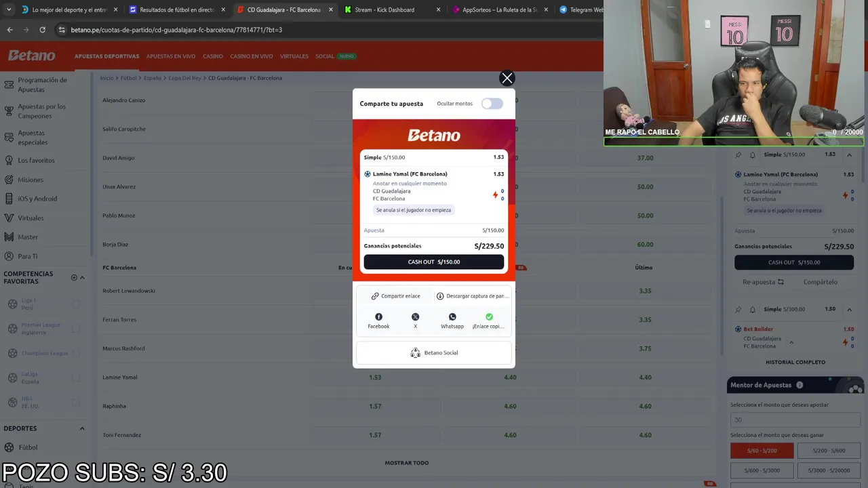
Task: Toggle the Ocultar montos switch
Action: click(x=492, y=104)
